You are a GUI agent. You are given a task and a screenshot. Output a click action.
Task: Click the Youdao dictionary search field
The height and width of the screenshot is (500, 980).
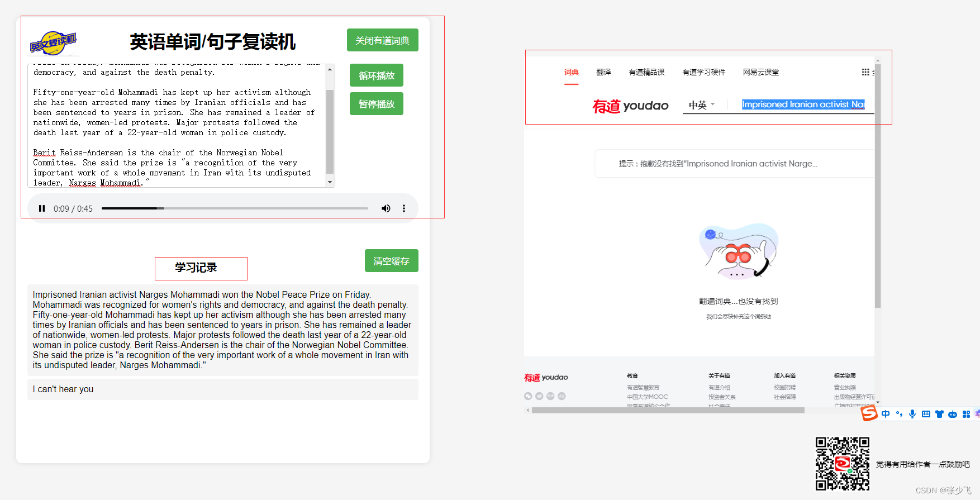(x=803, y=104)
